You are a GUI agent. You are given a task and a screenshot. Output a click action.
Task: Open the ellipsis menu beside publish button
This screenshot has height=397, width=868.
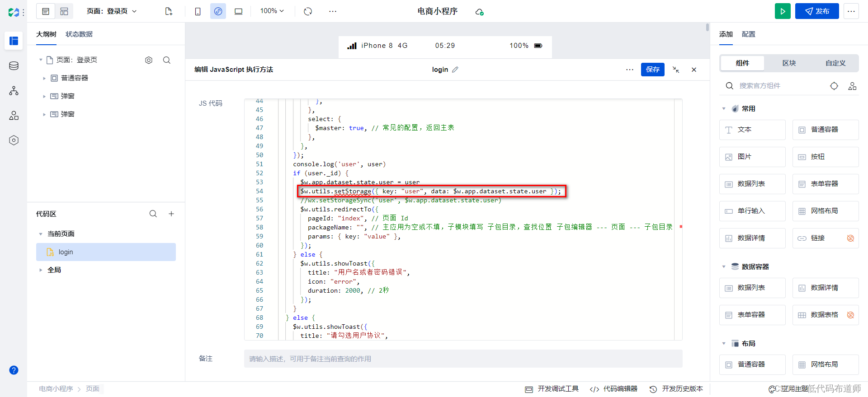tap(851, 11)
